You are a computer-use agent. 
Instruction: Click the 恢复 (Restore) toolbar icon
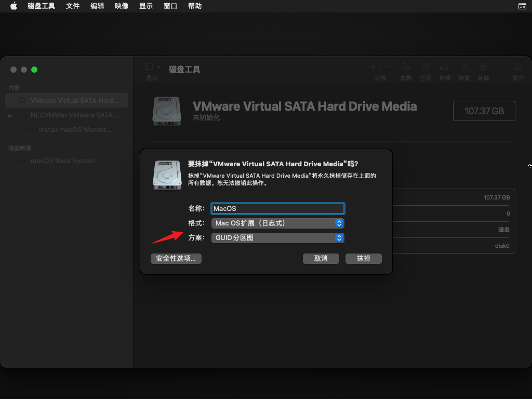[464, 67]
